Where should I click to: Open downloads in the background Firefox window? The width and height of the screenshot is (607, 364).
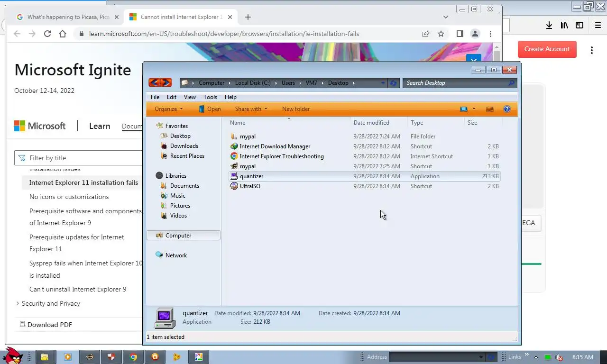[x=549, y=25]
